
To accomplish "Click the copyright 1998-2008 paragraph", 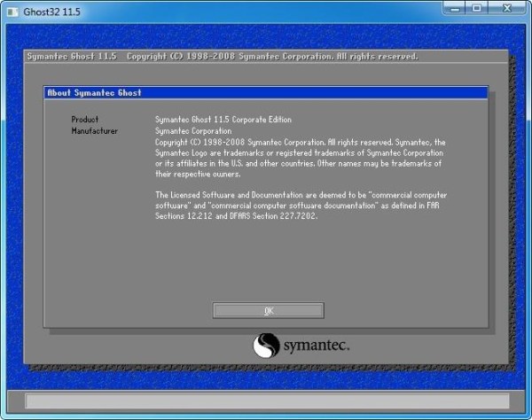I will (299, 158).
